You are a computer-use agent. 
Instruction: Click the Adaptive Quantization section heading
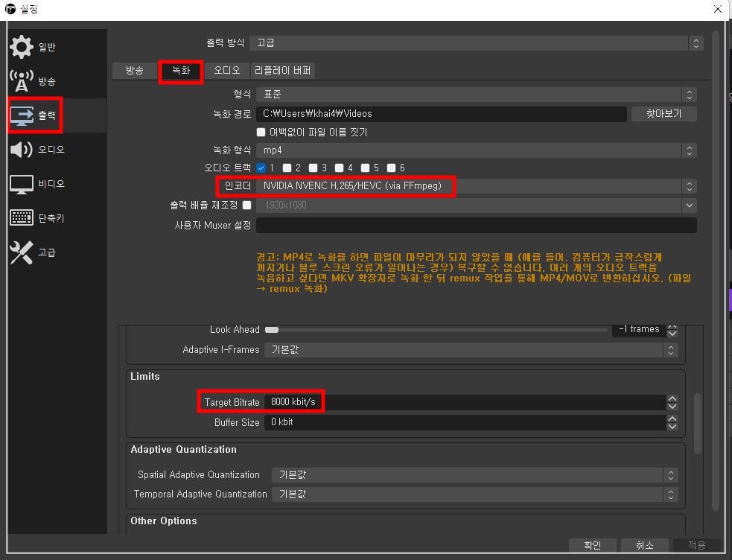click(183, 449)
